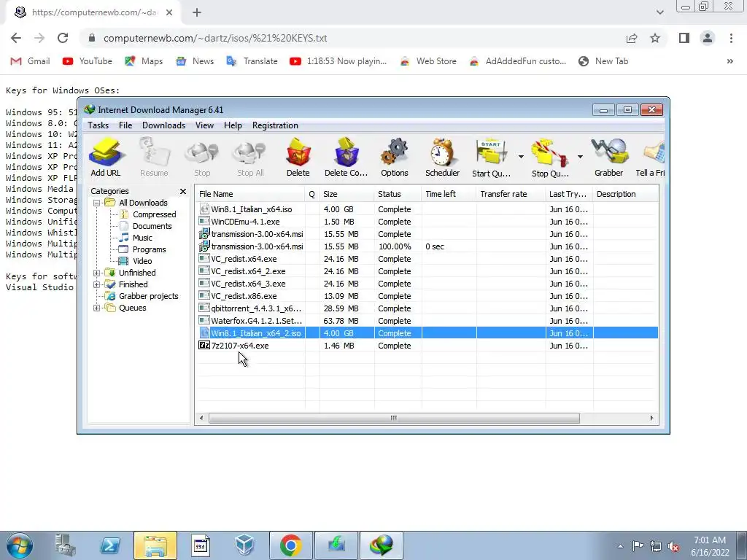Click the Delete toolbar icon

pos(298,157)
